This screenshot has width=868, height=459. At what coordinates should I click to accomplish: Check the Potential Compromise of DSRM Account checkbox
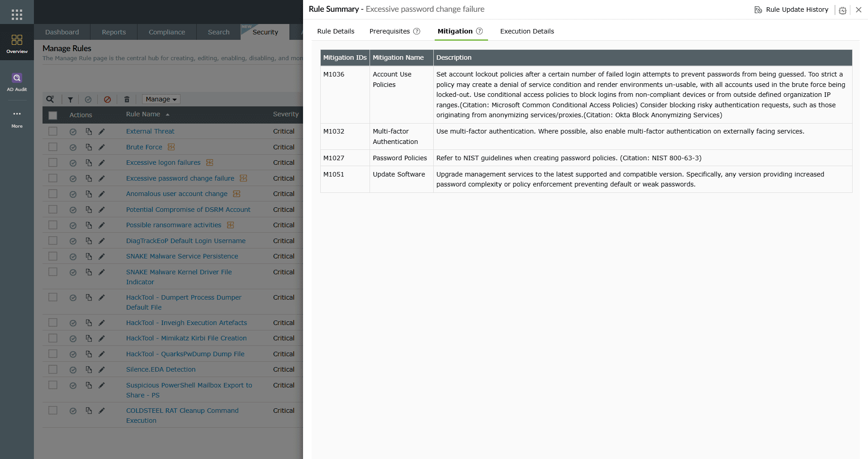53,209
